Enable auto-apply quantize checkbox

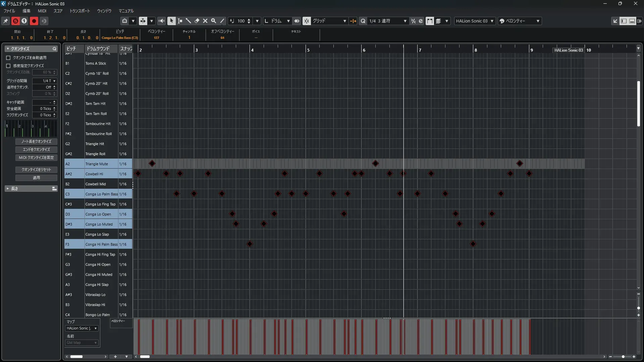tap(8, 58)
